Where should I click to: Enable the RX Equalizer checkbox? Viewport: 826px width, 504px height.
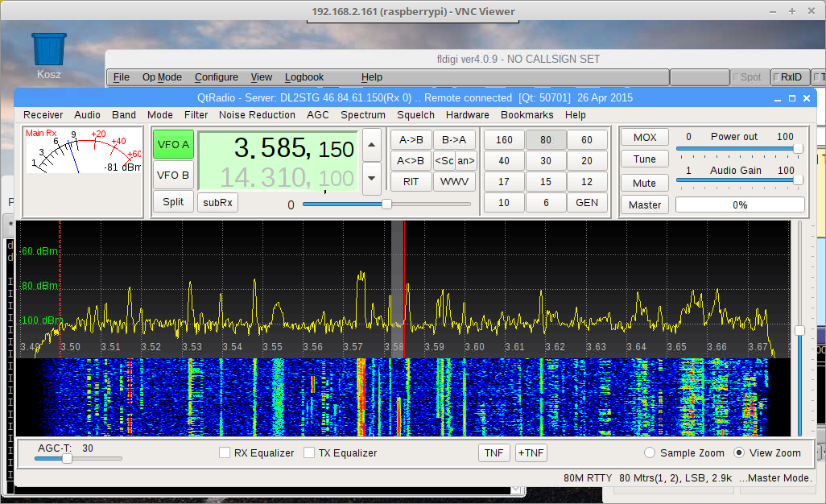tap(225, 453)
